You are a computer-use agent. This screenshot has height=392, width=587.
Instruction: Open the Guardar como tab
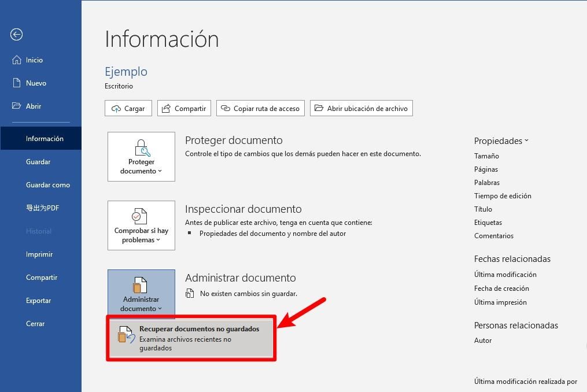48,185
